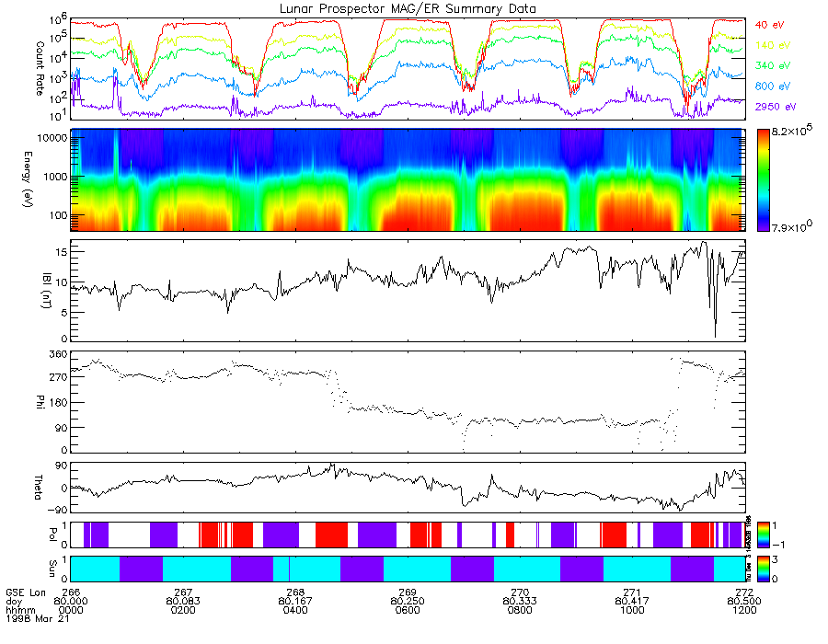Click the 'Count Rate' axis label

pyautogui.click(x=40, y=69)
